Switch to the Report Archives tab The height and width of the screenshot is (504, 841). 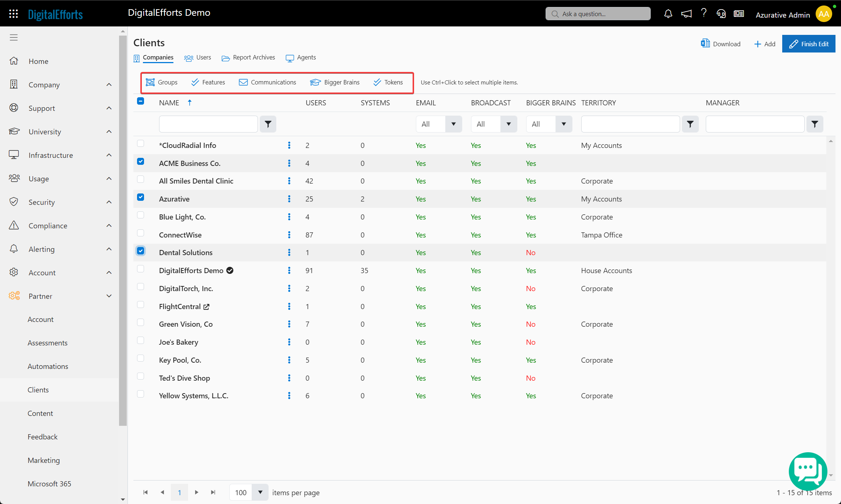[248, 58]
